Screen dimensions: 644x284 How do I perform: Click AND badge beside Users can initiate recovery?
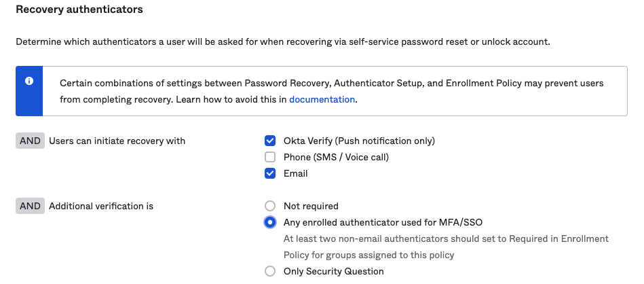pos(30,141)
